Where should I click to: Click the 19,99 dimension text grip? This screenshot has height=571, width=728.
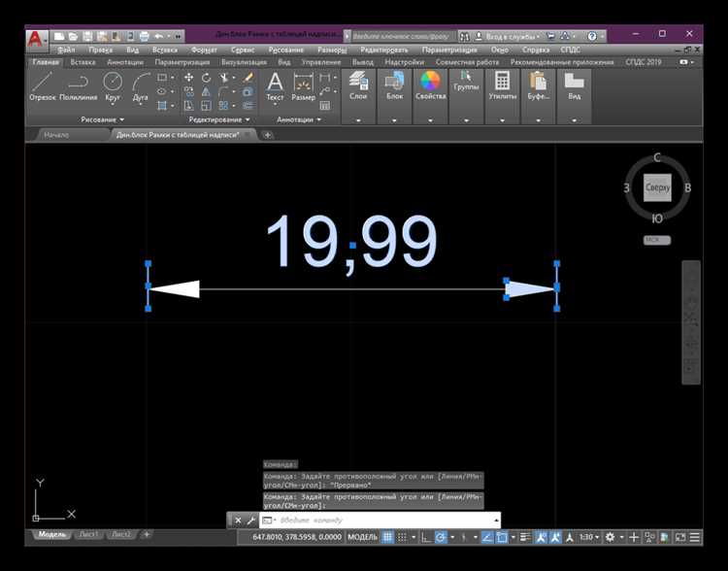[353, 245]
